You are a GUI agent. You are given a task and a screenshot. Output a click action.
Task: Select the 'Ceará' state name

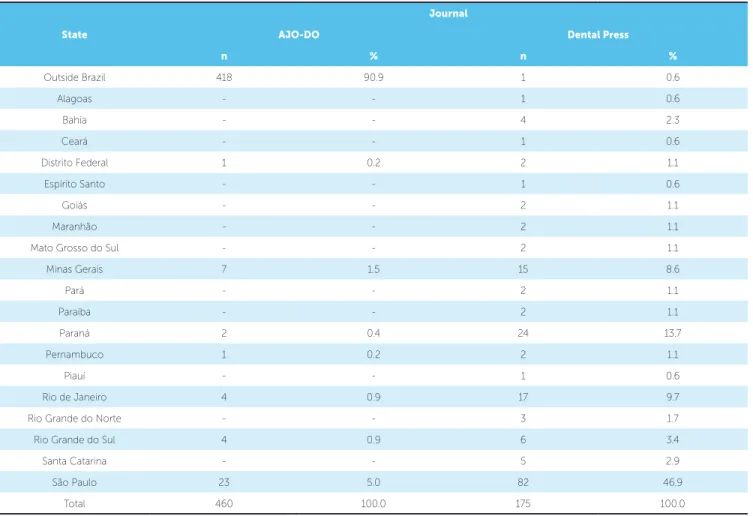click(x=74, y=141)
